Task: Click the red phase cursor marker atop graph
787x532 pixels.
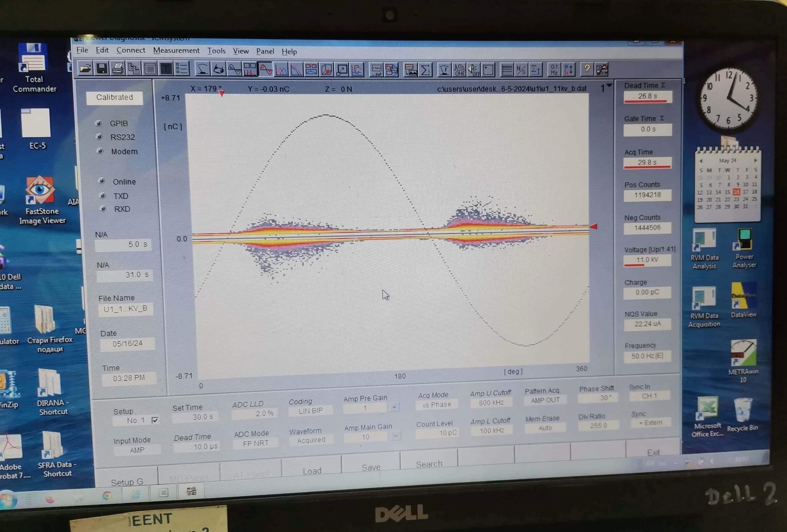Action: pos(221,94)
